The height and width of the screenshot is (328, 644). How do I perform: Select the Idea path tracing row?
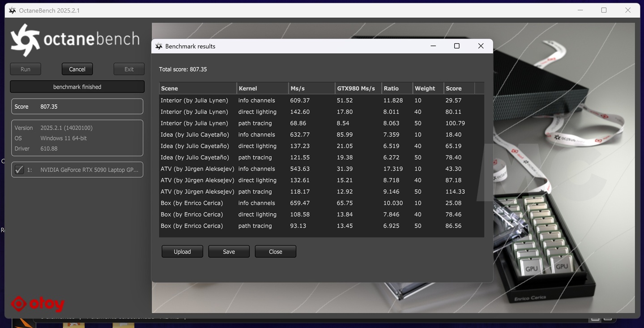(x=321, y=157)
